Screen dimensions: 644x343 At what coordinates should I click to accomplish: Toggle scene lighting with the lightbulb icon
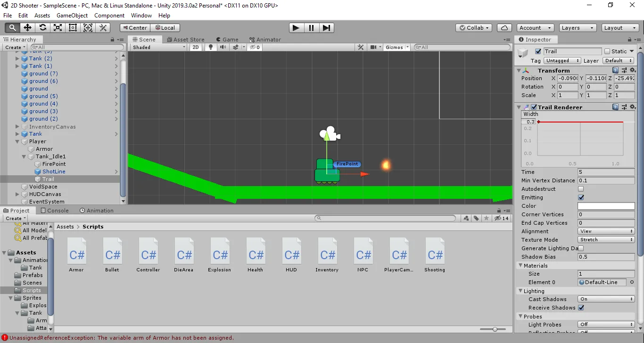211,47
